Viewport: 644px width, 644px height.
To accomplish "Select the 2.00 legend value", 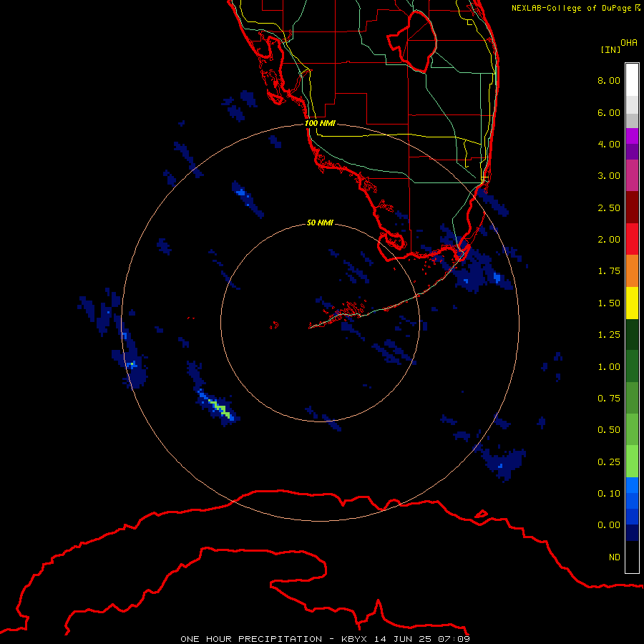I will (609, 240).
